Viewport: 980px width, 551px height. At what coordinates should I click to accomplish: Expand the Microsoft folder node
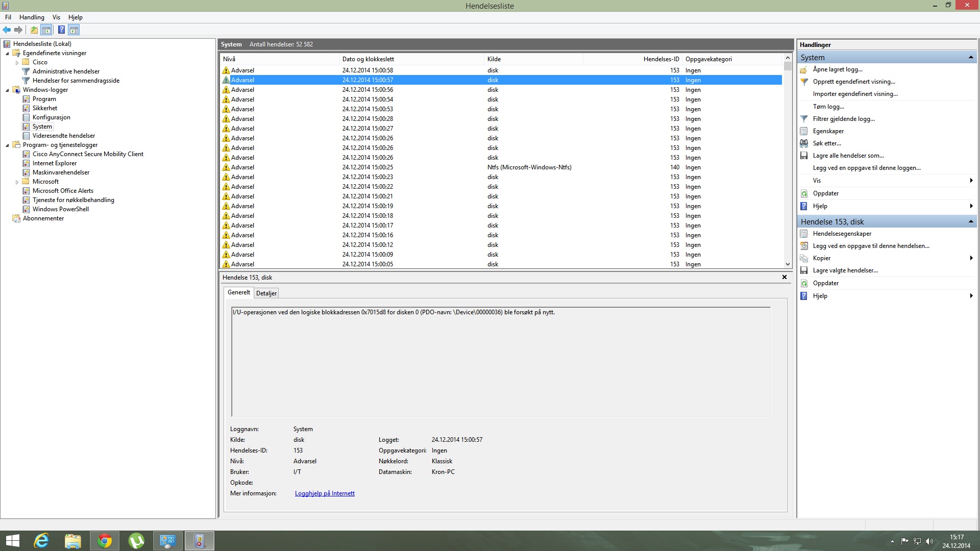point(17,182)
